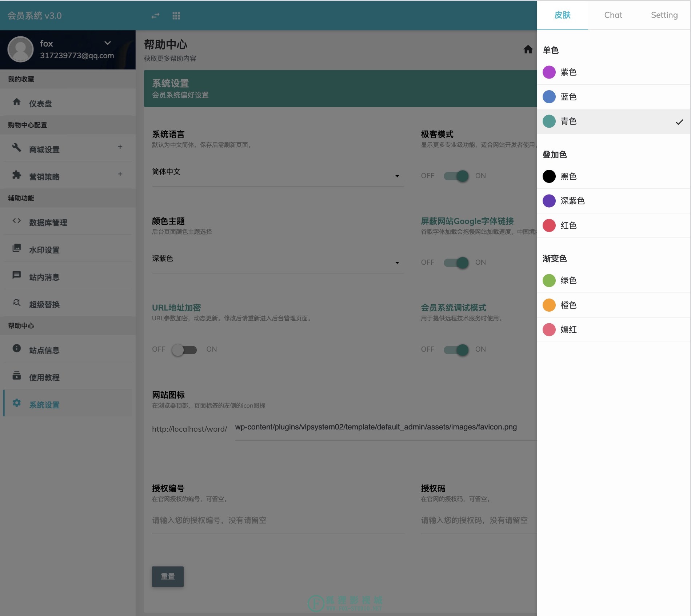
Task: Switch to the Setting tab
Action: coord(664,15)
